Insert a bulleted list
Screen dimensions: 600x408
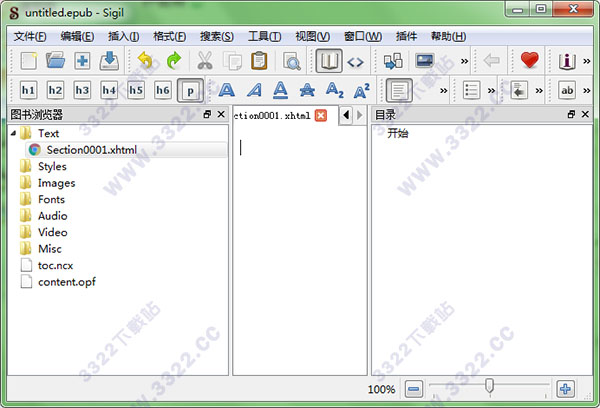tap(471, 90)
